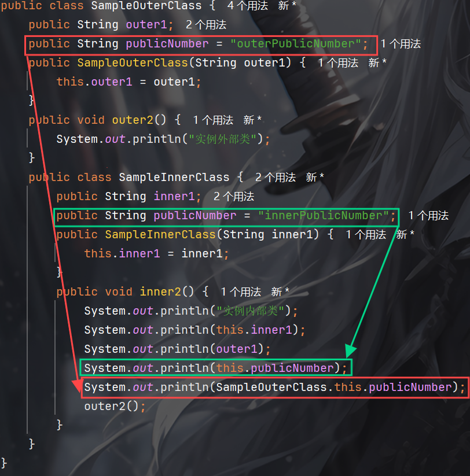Click the "4 个用法" hint beside SampleOuterClass
Image resolution: width=470 pixels, height=476 pixels.
[x=248, y=5]
